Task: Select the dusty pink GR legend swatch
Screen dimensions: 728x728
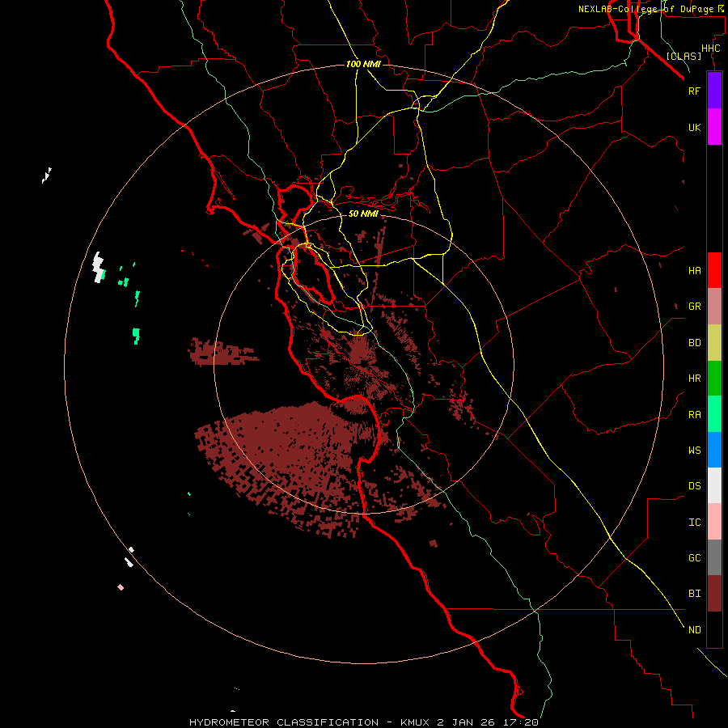Action: pos(714,307)
